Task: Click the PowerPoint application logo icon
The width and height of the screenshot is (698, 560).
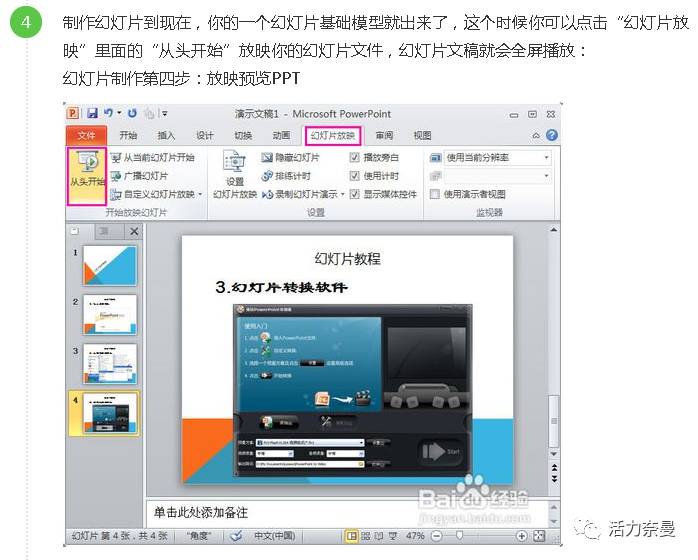Action: [73, 113]
